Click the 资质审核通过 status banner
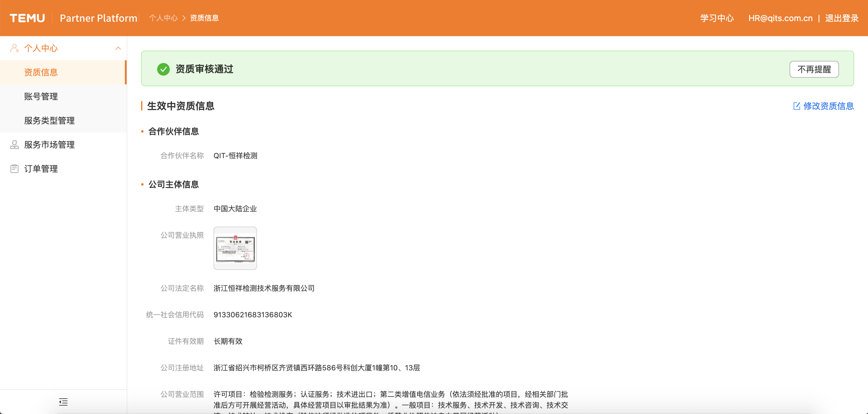 (x=204, y=69)
